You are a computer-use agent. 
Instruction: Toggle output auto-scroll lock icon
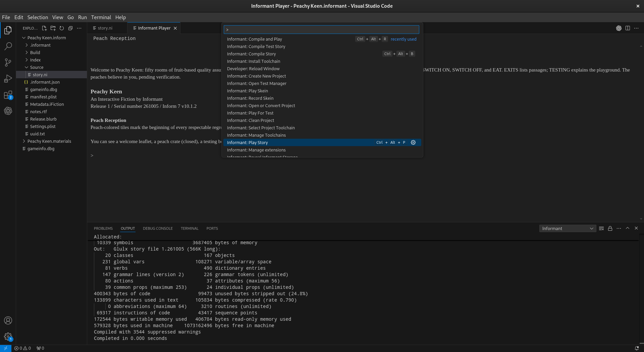tap(610, 228)
